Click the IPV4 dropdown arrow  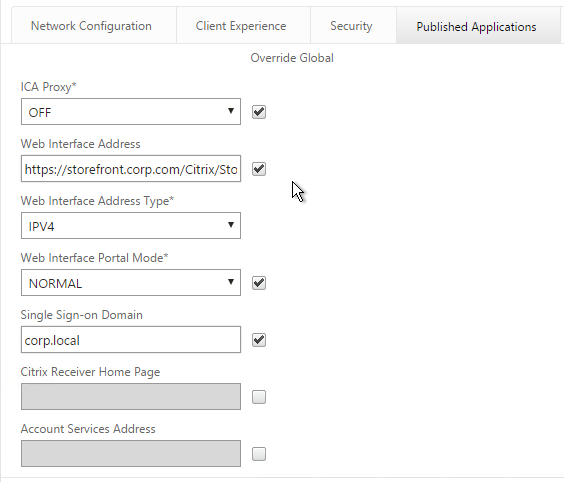click(231, 225)
